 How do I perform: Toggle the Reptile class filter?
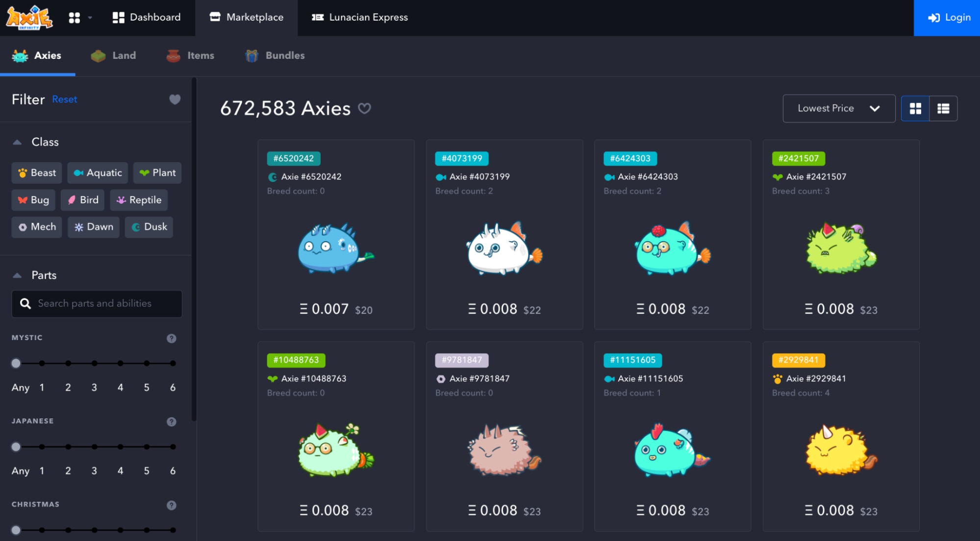coord(139,200)
